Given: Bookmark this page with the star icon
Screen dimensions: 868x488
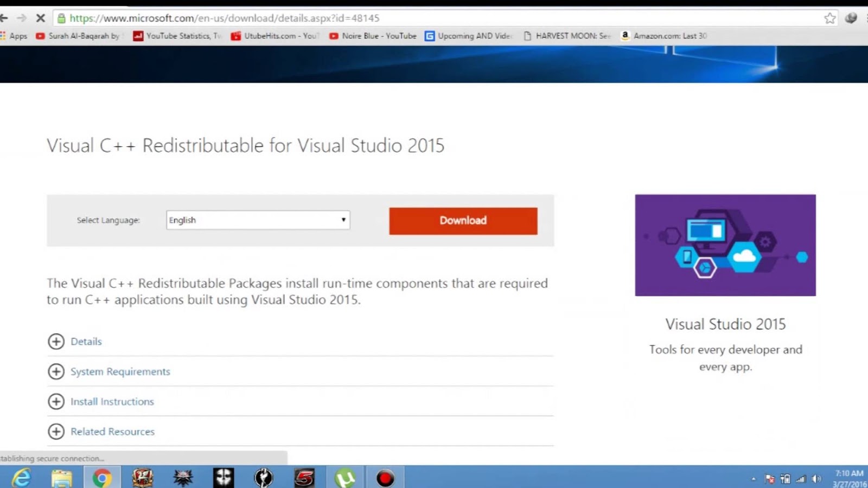Looking at the screenshot, I should point(830,18).
